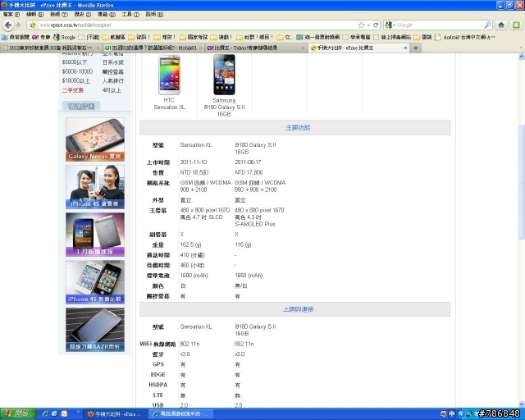The image size is (525, 420).
Task: Click the Windows Start button
Action: pos(18,414)
